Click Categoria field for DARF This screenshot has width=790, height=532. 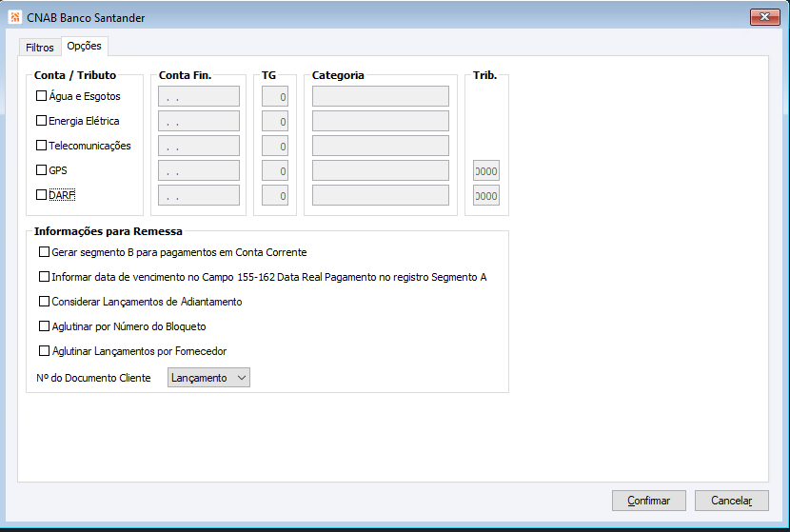pyautogui.click(x=381, y=195)
